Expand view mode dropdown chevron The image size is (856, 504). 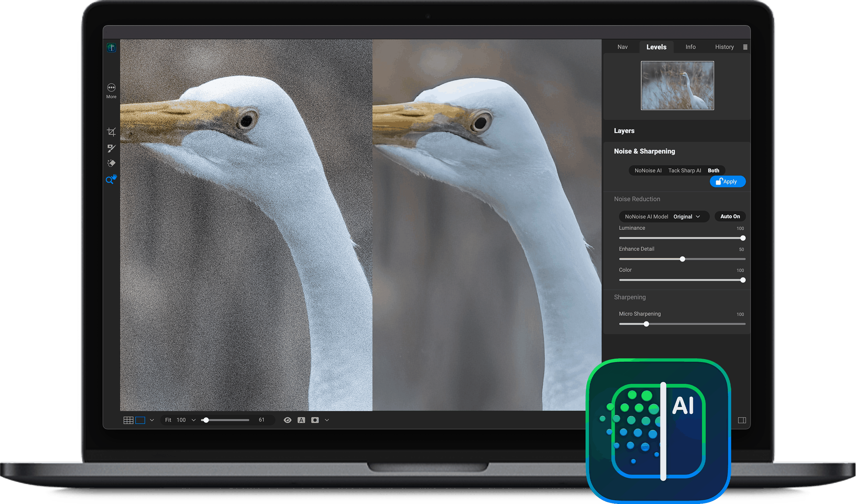pos(152,420)
